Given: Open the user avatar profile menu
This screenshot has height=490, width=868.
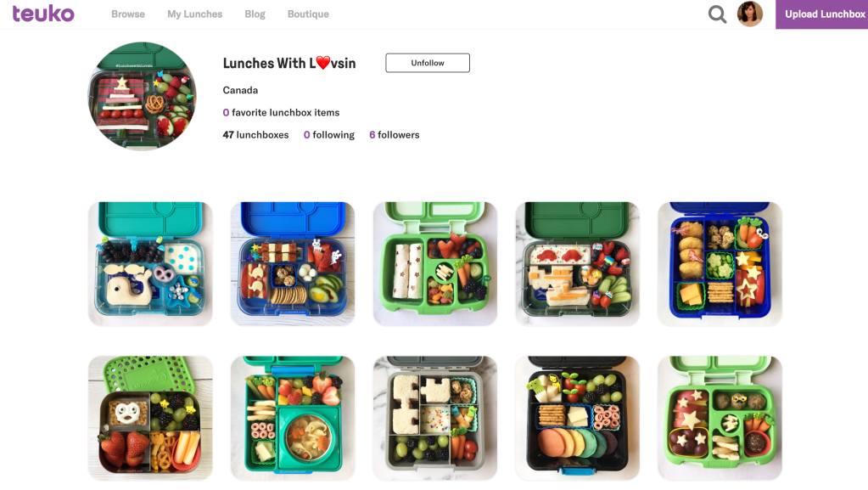Looking at the screenshot, I should coord(749,14).
